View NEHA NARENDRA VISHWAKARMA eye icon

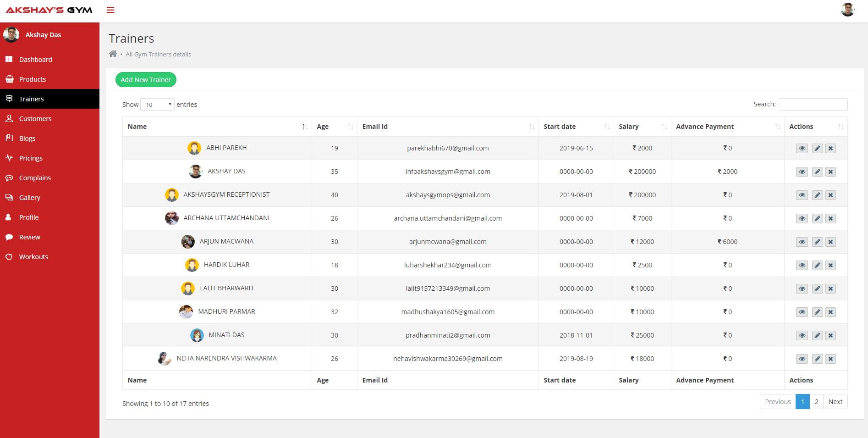[x=802, y=359]
